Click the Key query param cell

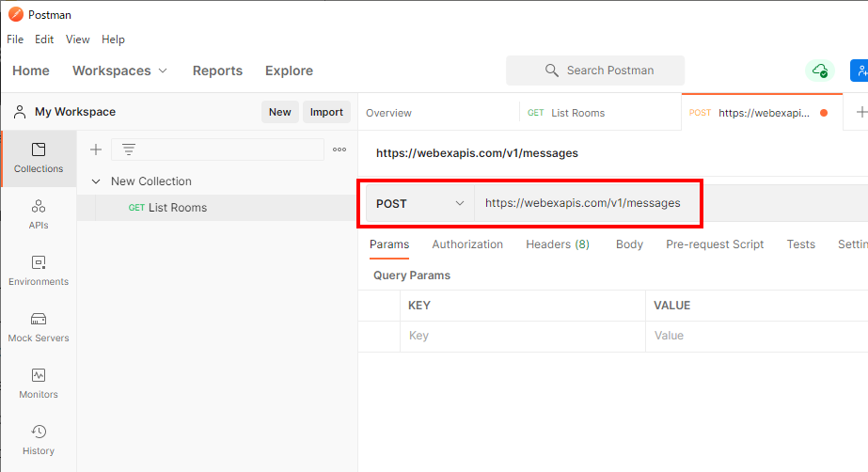point(523,336)
